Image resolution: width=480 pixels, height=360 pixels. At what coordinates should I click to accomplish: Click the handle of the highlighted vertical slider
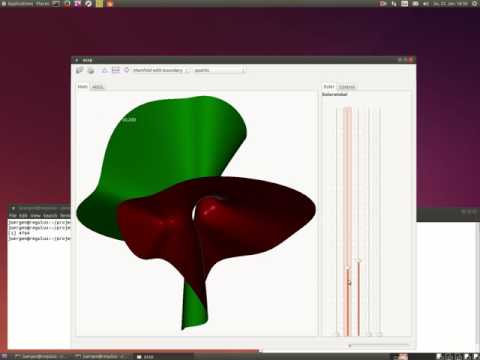(348, 268)
